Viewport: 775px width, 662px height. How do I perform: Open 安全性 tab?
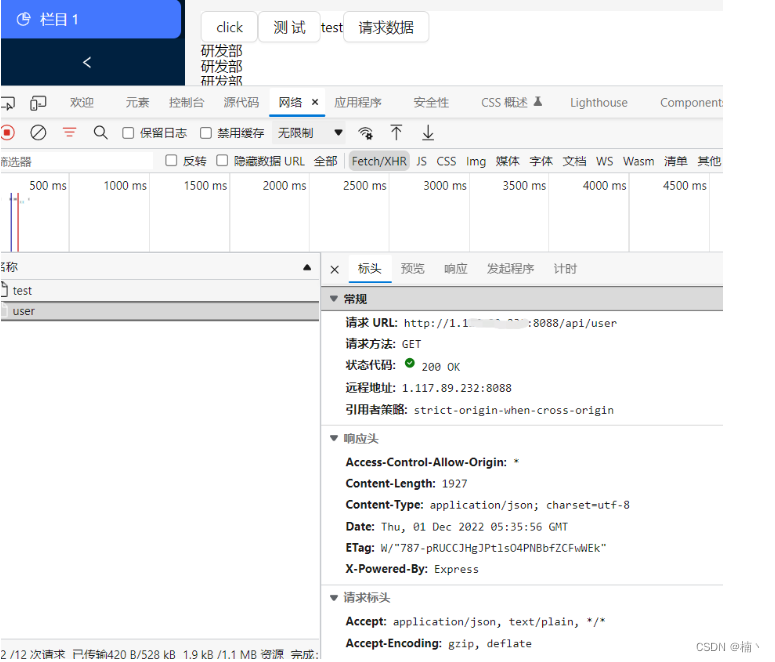(x=431, y=103)
